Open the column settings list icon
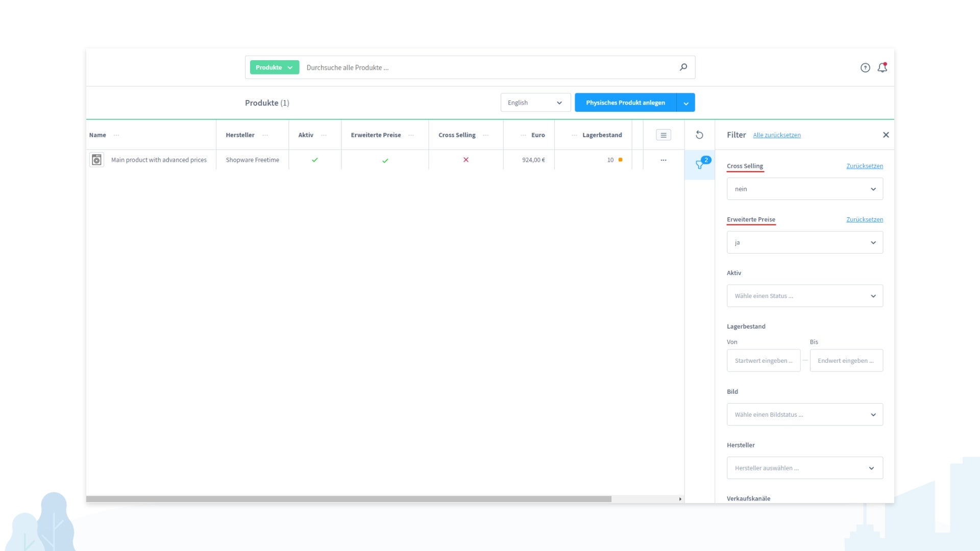 [663, 135]
